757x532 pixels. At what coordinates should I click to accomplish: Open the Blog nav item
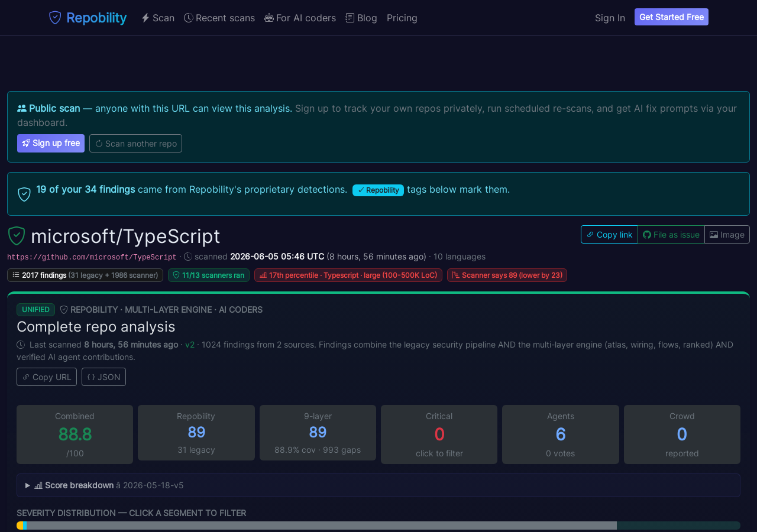(x=361, y=18)
